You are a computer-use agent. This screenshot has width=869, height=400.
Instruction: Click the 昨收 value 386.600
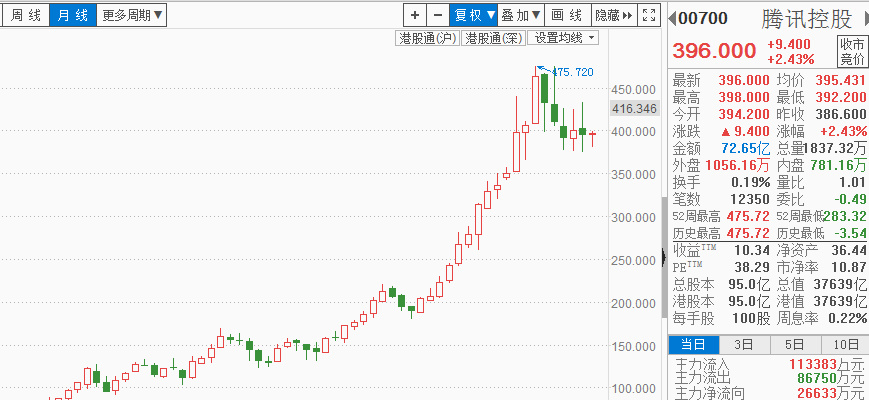(x=841, y=114)
